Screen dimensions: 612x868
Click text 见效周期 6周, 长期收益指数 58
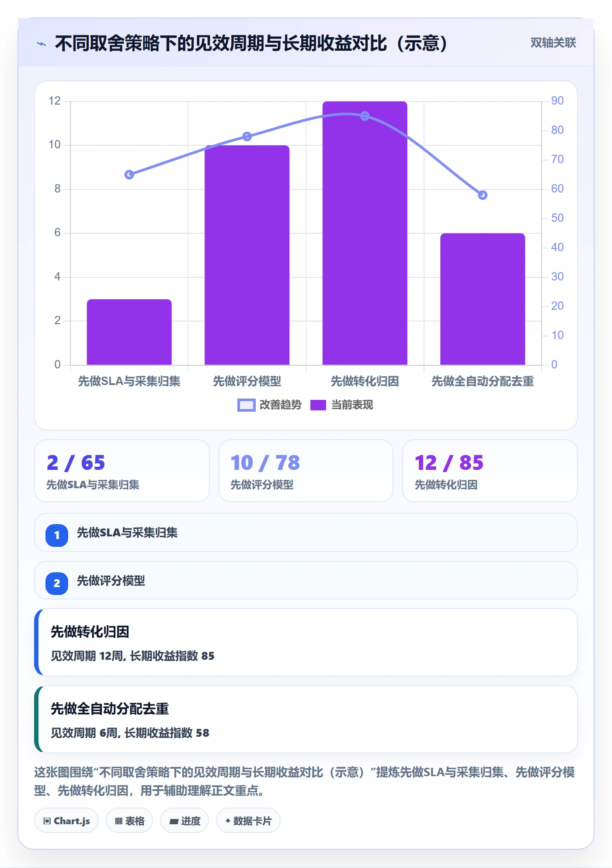[x=130, y=733]
